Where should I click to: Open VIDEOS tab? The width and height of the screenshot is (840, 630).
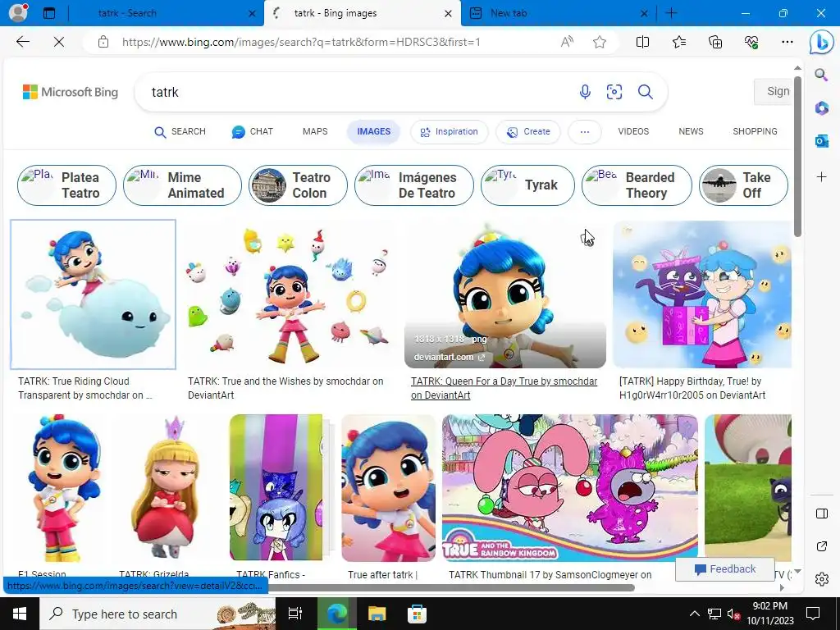[633, 131]
